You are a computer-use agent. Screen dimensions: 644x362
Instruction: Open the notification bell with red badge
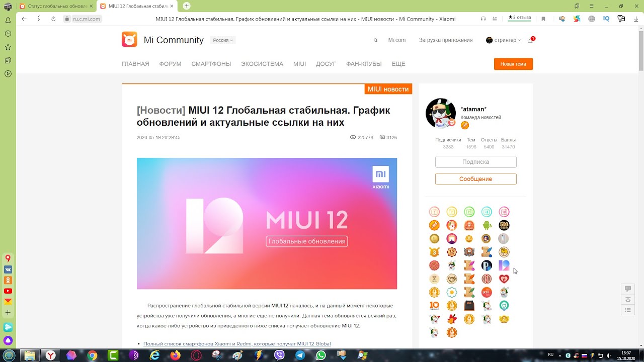[x=531, y=40]
